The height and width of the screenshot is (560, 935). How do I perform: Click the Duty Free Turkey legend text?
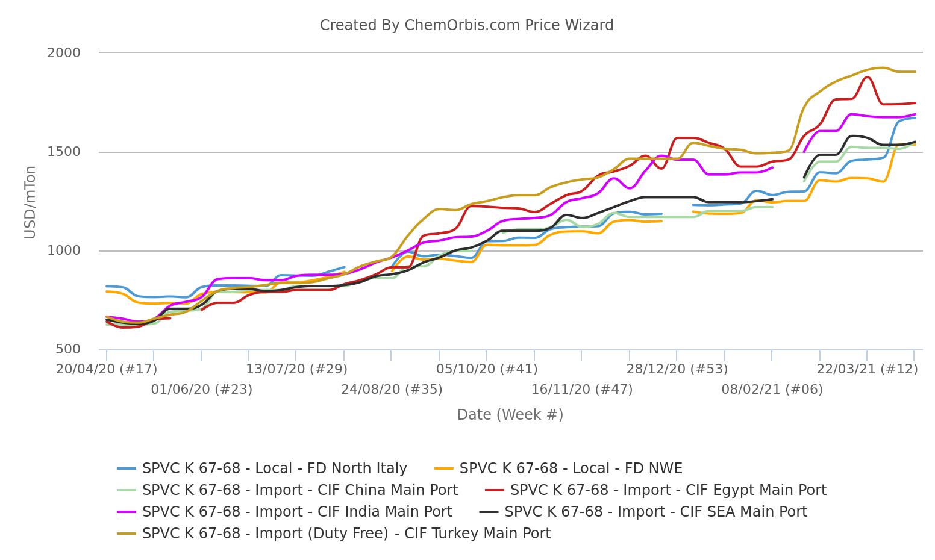[x=346, y=534]
